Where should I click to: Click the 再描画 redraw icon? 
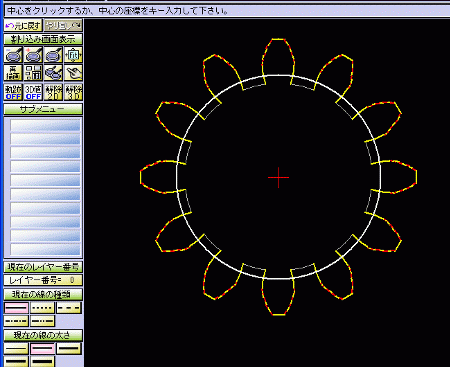tap(13, 73)
